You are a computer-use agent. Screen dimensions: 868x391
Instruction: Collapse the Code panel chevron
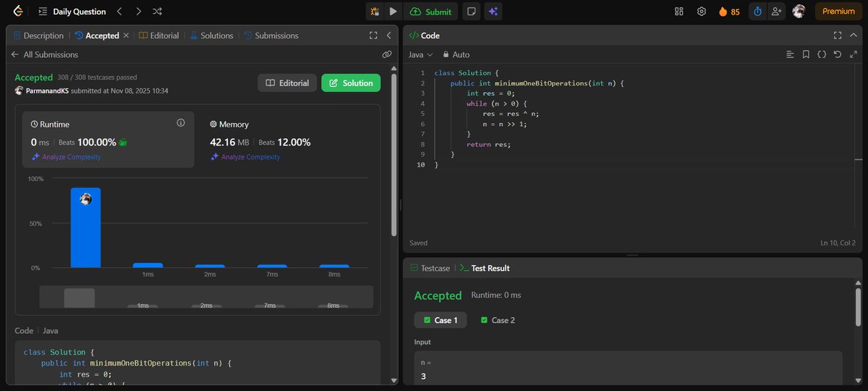853,35
